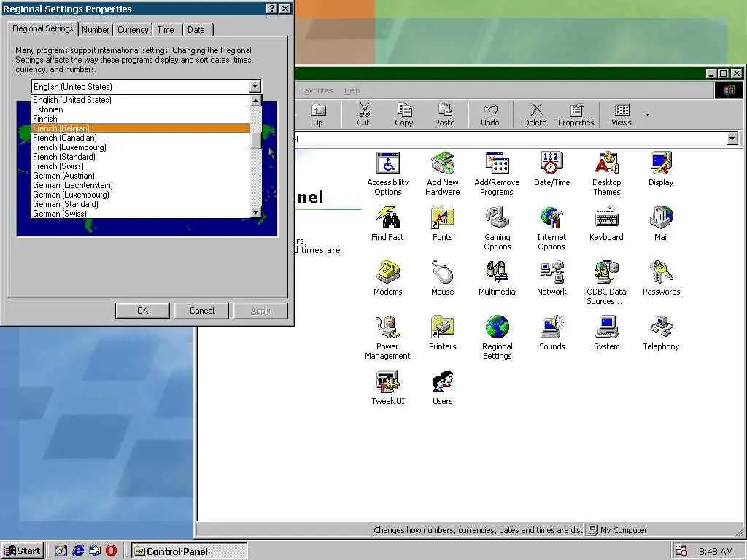Click the Delete toolbar button
747x560 pixels.
535,115
